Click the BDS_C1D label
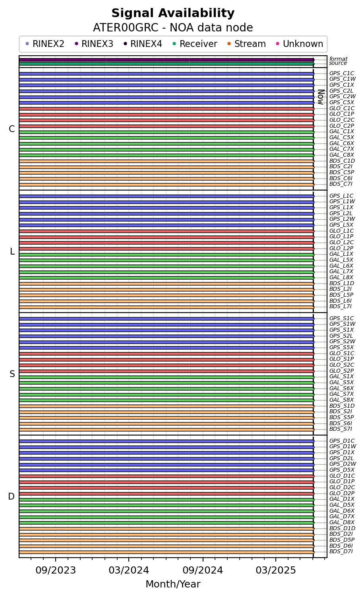Image resolution: width=364 pixels, height=597 pixels. pyautogui.click(x=342, y=161)
